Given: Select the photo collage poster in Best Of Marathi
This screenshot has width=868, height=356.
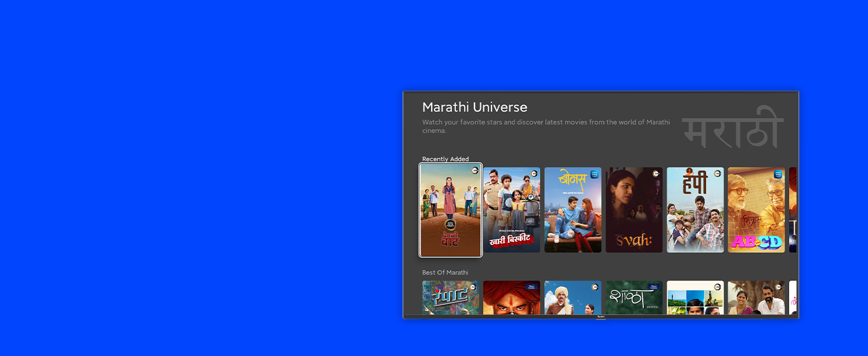Looking at the screenshot, I should click(x=695, y=297).
